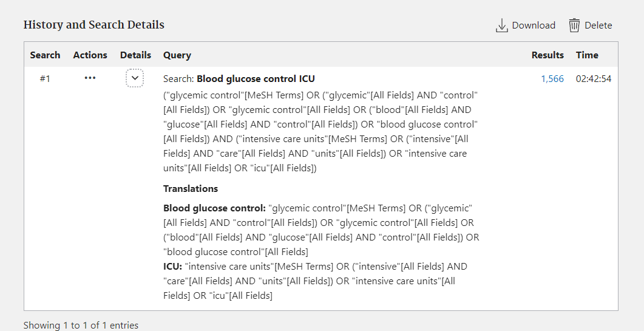Click the 02:42:54 time value
The image size is (644, 331).
pos(593,79)
